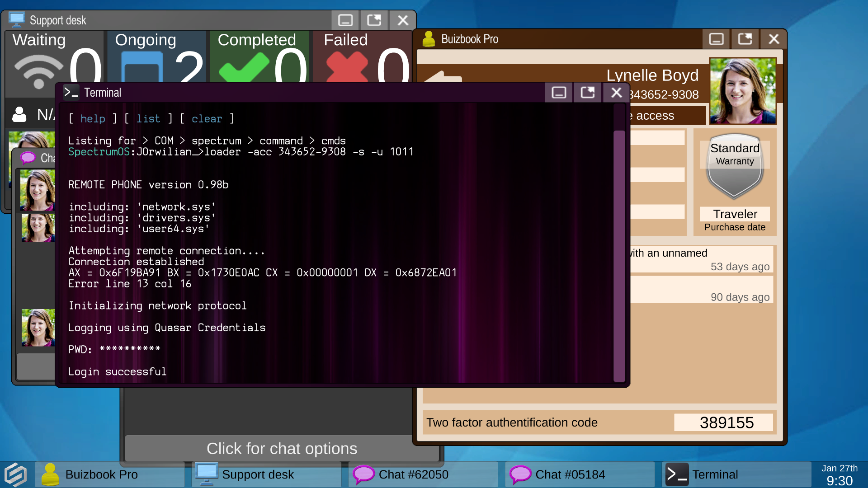The width and height of the screenshot is (868, 488).
Task: Click the taskbar clock showing 9:30
Action: (840, 480)
